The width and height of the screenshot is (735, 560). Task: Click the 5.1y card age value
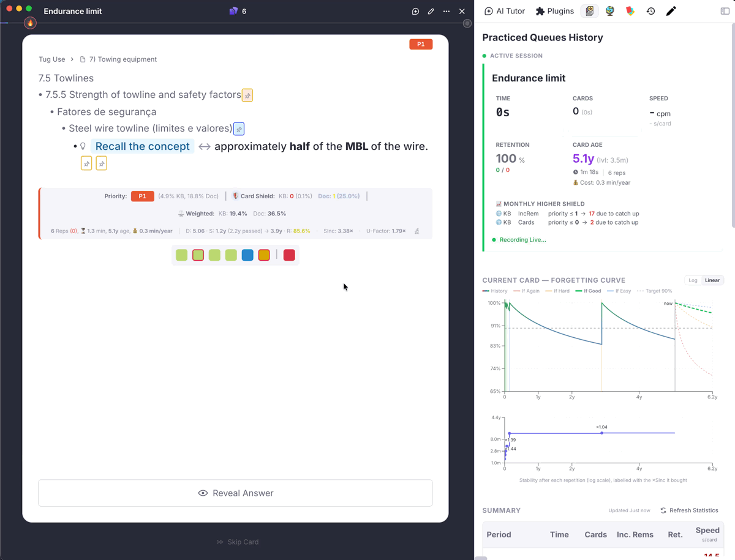point(583,159)
